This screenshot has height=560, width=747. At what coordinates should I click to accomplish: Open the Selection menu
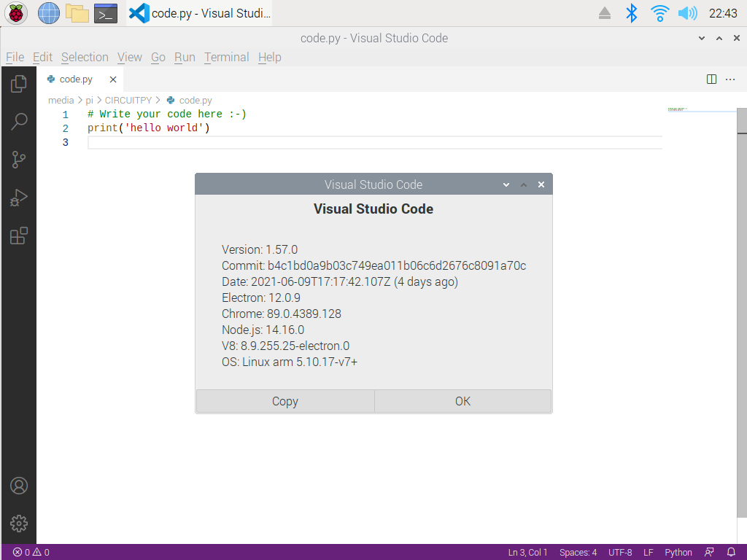tap(85, 57)
